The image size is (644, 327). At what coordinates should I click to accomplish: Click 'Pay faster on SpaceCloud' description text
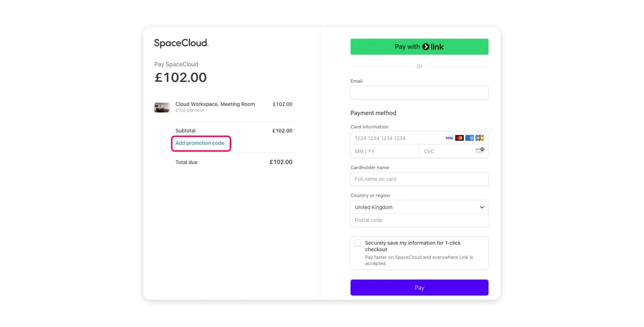pos(419,260)
